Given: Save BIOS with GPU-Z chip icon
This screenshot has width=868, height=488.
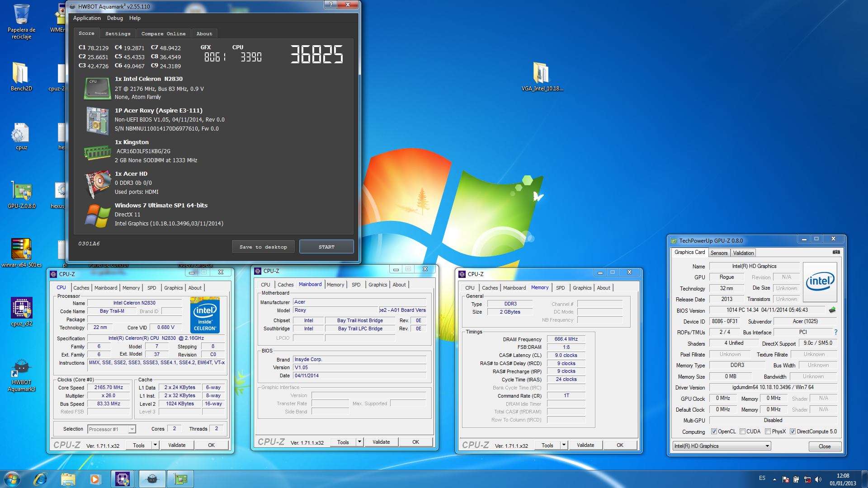Looking at the screenshot, I should (832, 310).
